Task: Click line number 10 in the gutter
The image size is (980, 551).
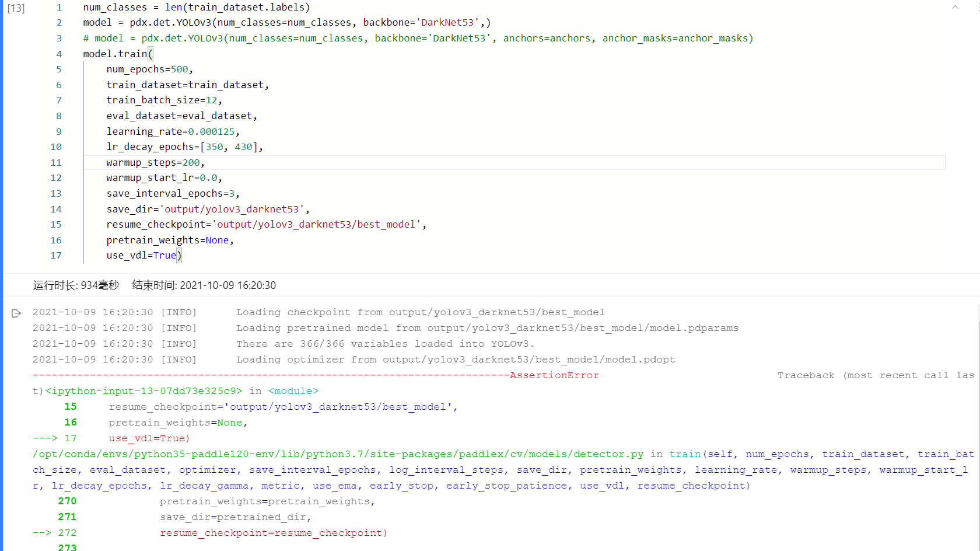Action: pos(56,147)
